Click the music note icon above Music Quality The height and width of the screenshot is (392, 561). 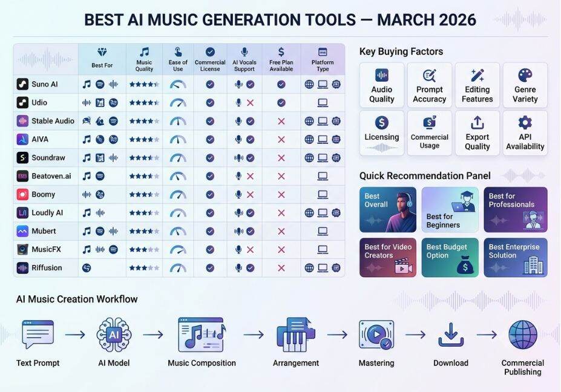tap(144, 52)
